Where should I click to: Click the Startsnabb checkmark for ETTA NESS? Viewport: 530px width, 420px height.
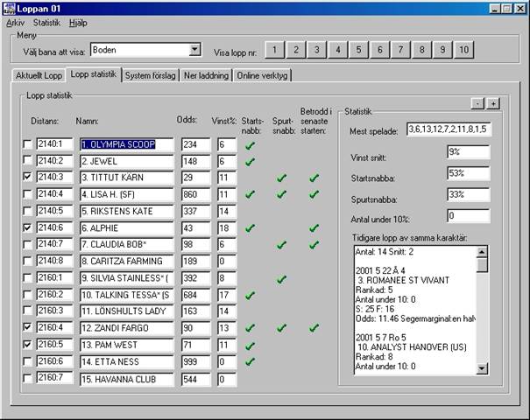(250, 361)
